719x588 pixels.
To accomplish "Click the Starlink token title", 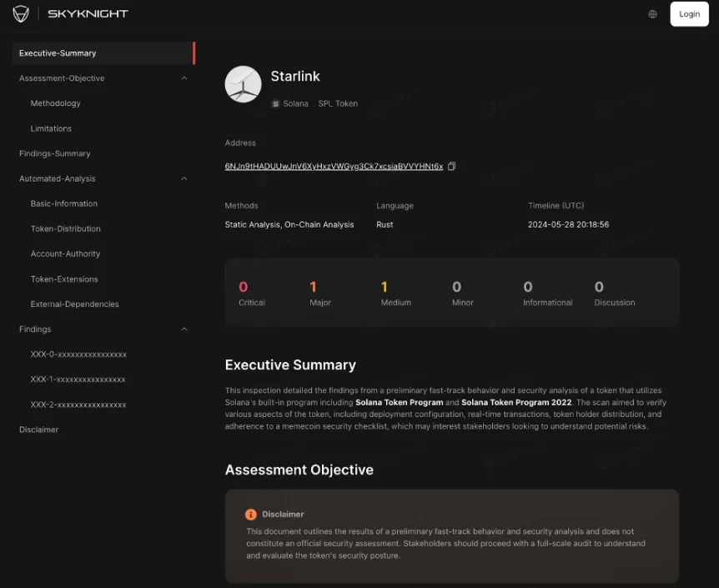I will pos(295,76).
